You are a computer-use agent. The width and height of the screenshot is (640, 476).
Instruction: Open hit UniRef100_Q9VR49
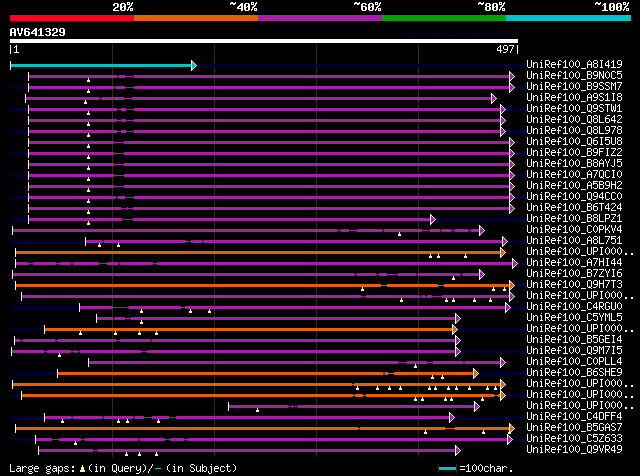click(x=574, y=450)
